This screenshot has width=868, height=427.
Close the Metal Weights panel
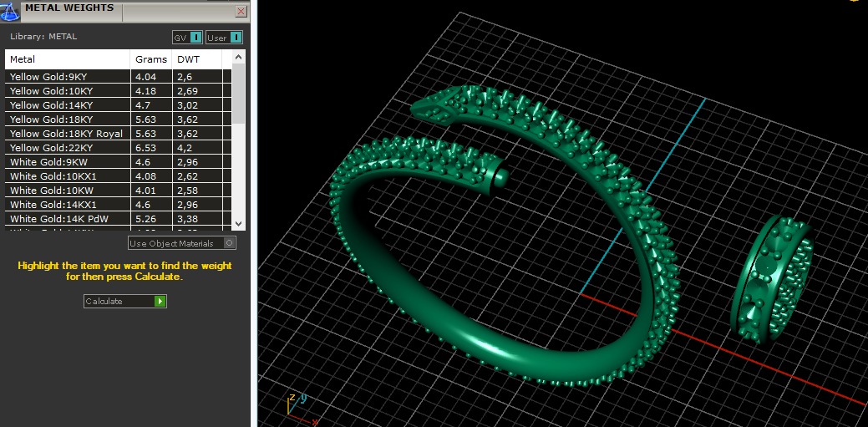tap(241, 11)
